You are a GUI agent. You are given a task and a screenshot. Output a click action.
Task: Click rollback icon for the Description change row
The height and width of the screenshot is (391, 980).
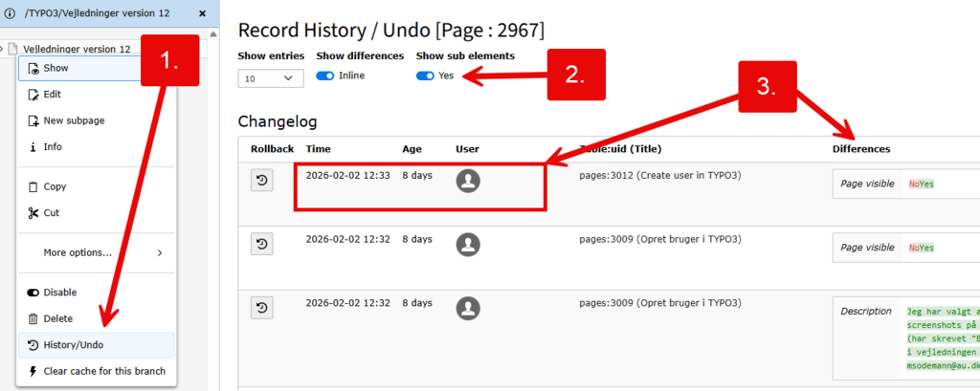(x=261, y=308)
